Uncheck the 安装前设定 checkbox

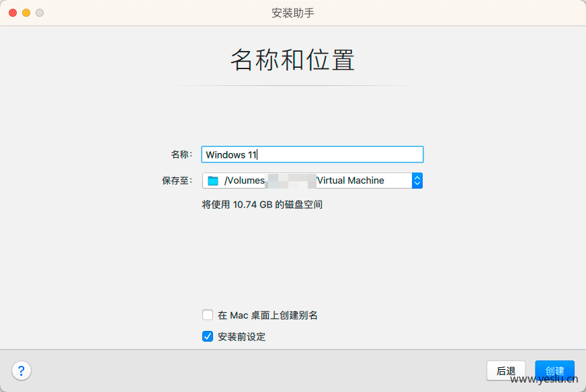pos(208,336)
